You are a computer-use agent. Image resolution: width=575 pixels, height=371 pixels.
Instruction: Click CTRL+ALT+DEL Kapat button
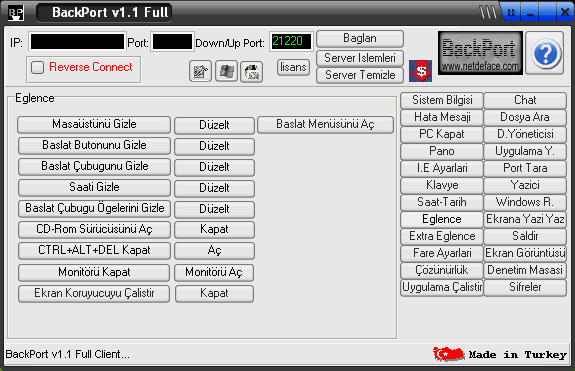coord(94,250)
